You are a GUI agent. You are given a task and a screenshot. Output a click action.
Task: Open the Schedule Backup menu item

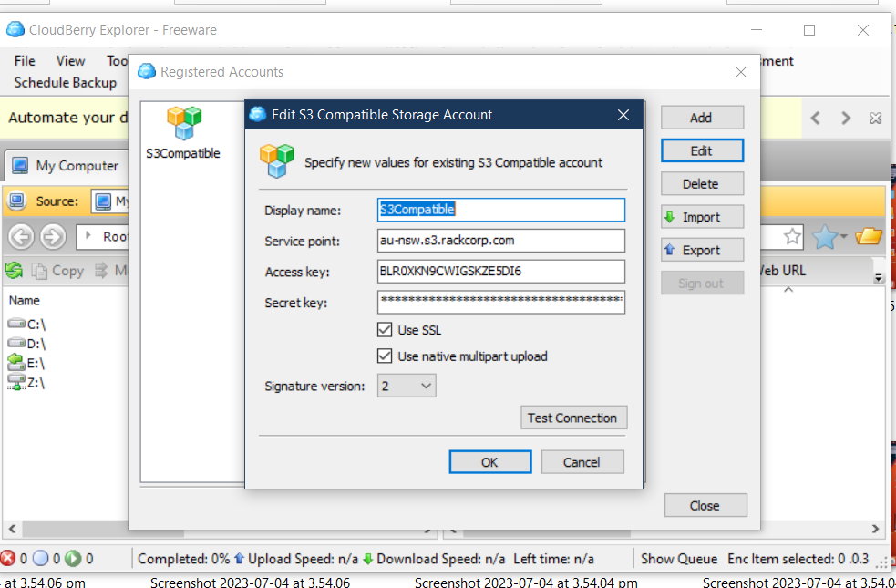(x=65, y=82)
